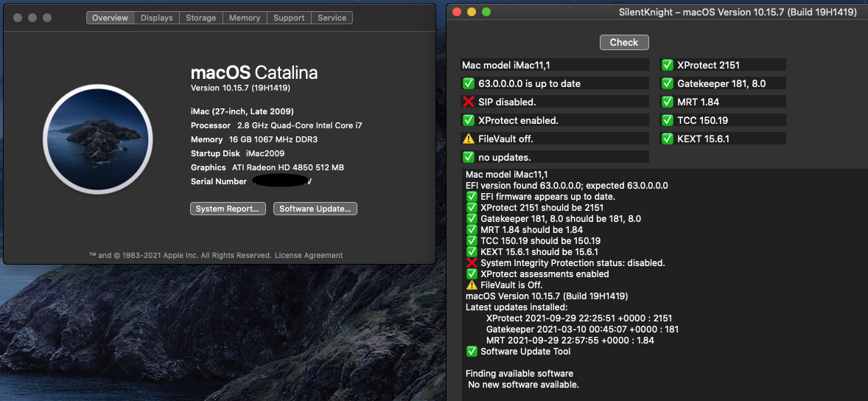Click the log check beside Software Update Tool
Screen dimensions: 868x401
pyautogui.click(x=472, y=352)
